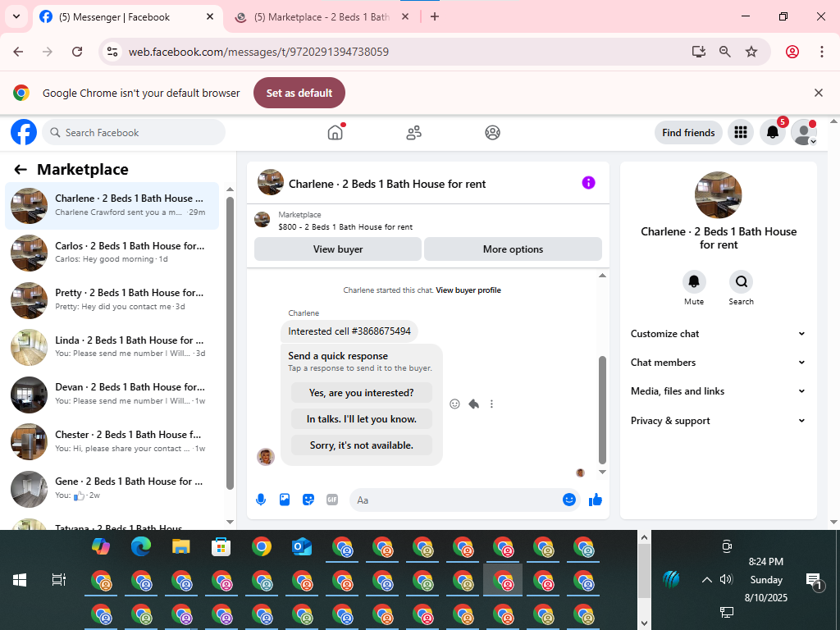Open the Devan conversation

point(112,395)
